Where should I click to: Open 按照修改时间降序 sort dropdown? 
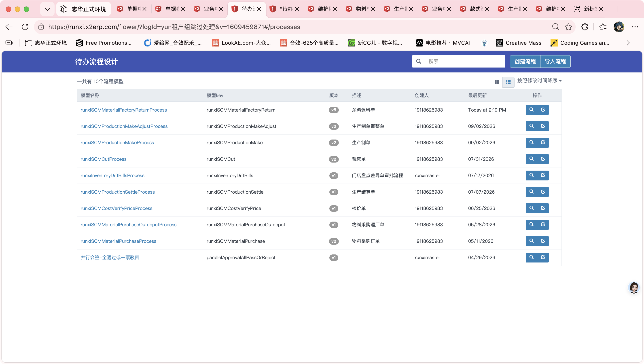point(539,81)
